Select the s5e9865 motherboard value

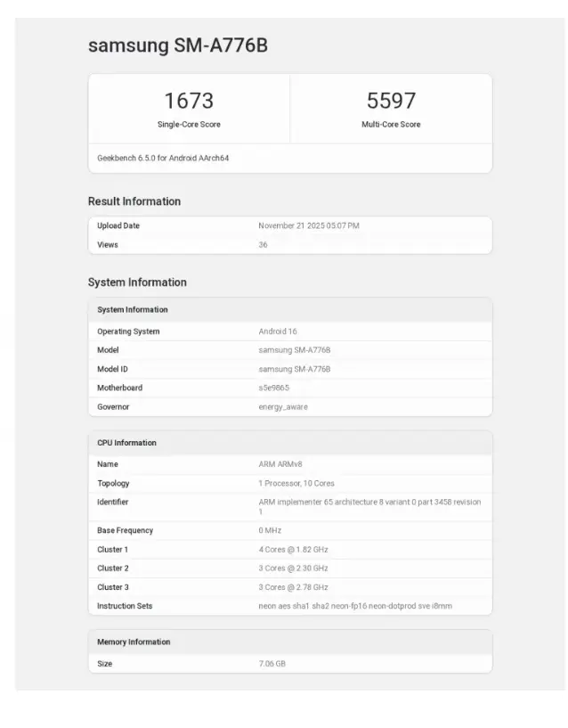click(273, 388)
